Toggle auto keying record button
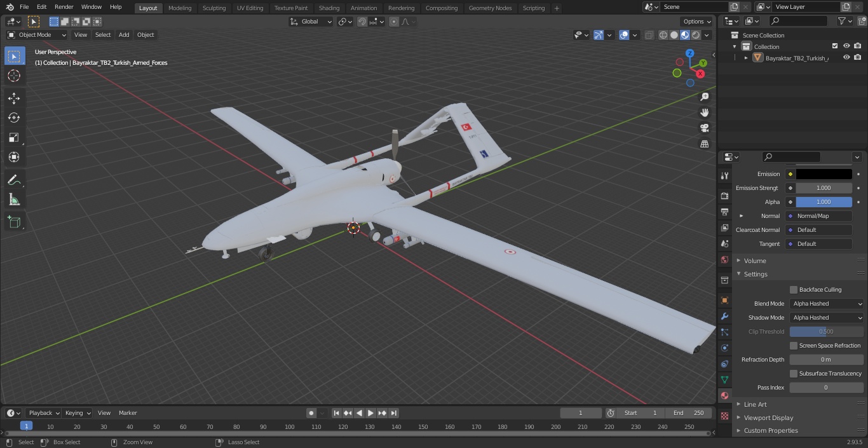This screenshot has width=868, height=448. 311,413
